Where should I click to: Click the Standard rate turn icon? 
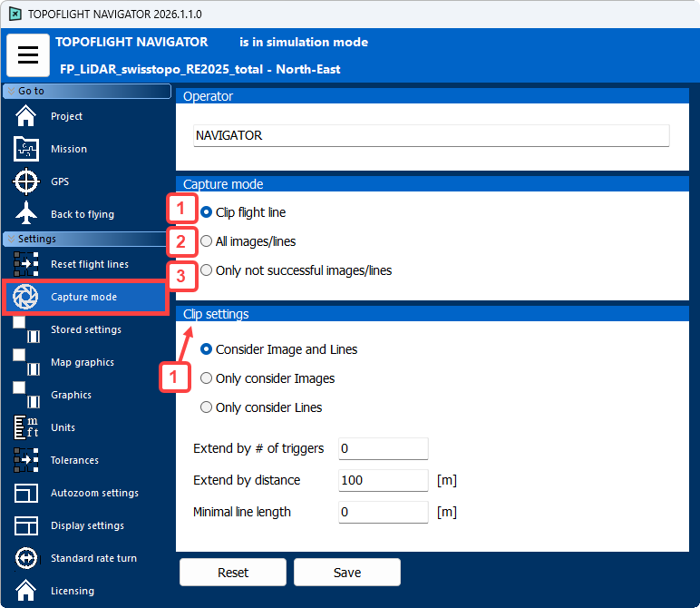pyautogui.click(x=26, y=558)
